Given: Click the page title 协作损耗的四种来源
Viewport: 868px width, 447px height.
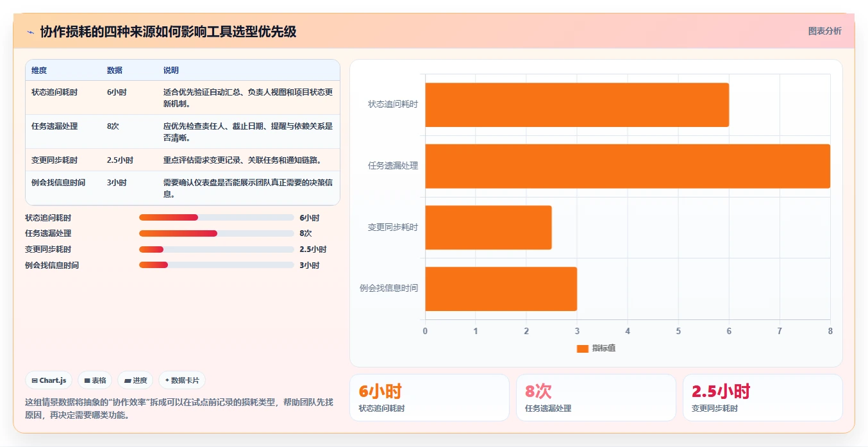Looking at the screenshot, I should pyautogui.click(x=168, y=31).
